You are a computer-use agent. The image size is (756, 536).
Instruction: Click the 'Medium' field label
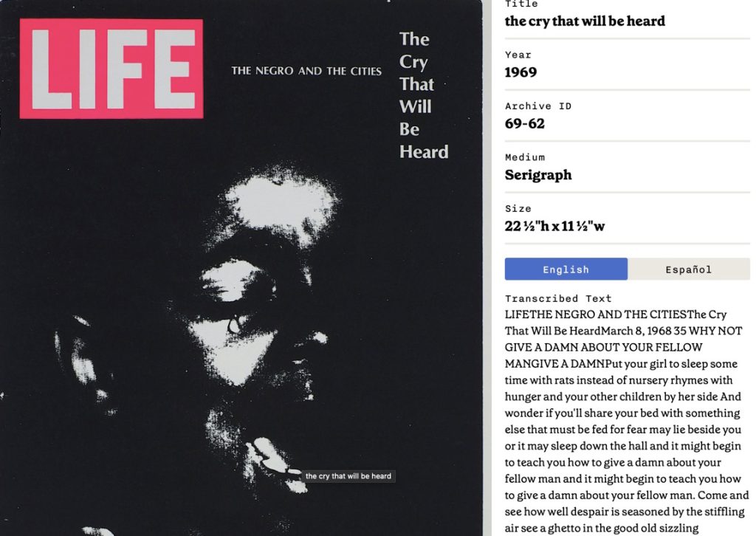coord(525,157)
